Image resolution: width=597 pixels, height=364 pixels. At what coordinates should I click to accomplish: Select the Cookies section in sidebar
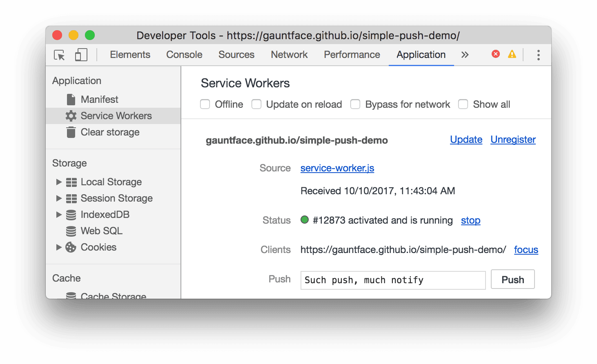click(x=98, y=247)
